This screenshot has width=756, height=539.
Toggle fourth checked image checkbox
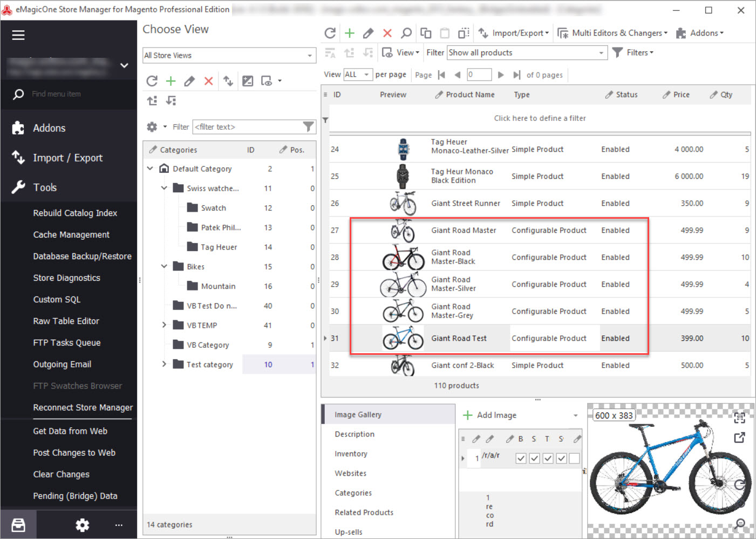coord(561,459)
